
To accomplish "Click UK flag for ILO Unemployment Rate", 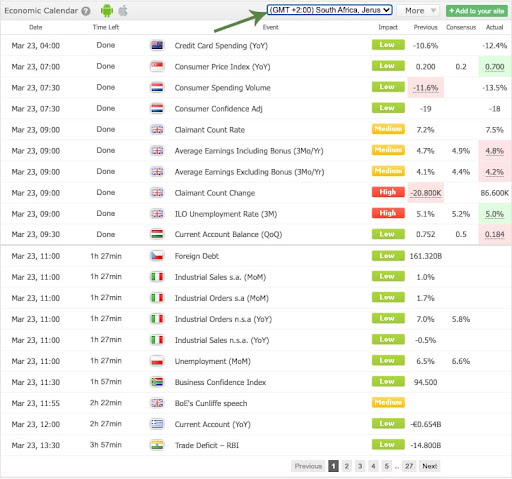I will [157, 213].
